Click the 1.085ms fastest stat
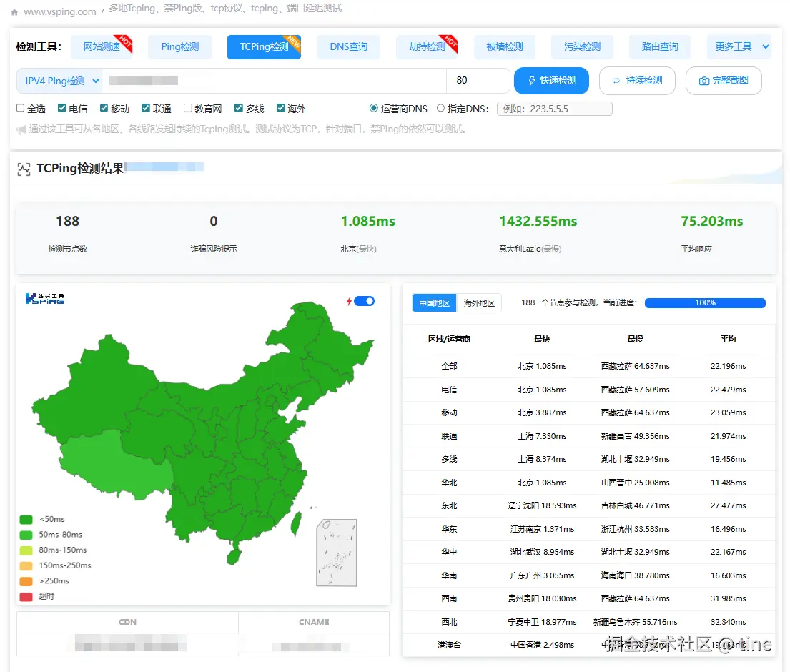790x672 pixels. [x=367, y=221]
